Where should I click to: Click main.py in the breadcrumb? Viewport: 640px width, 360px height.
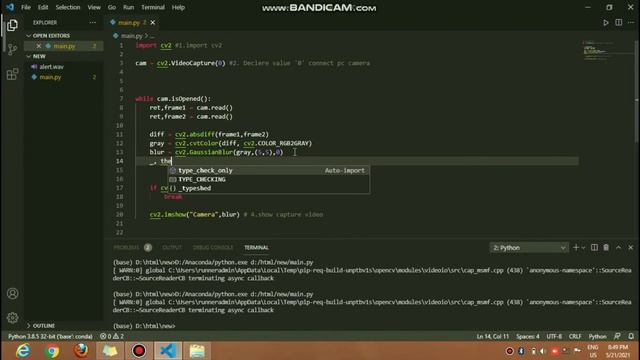[x=131, y=36]
